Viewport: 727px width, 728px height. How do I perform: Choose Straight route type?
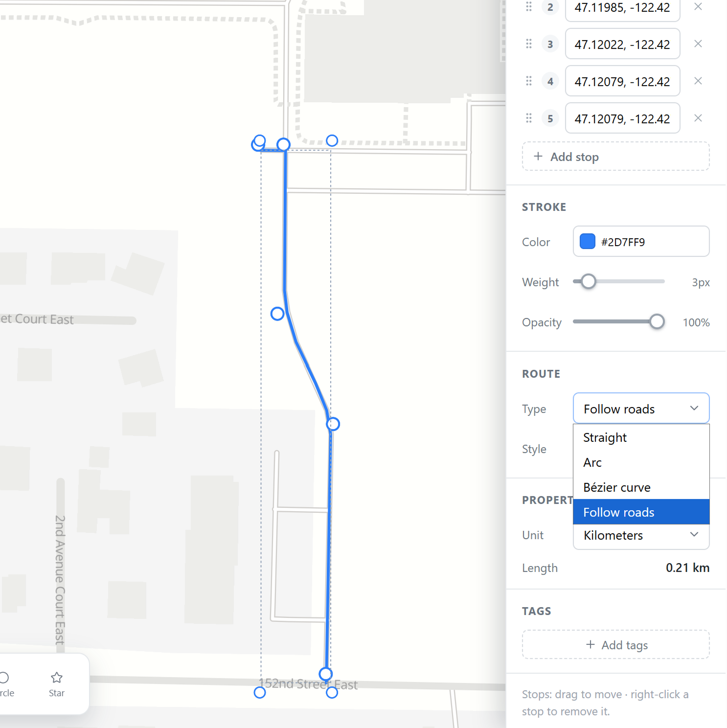click(641, 437)
